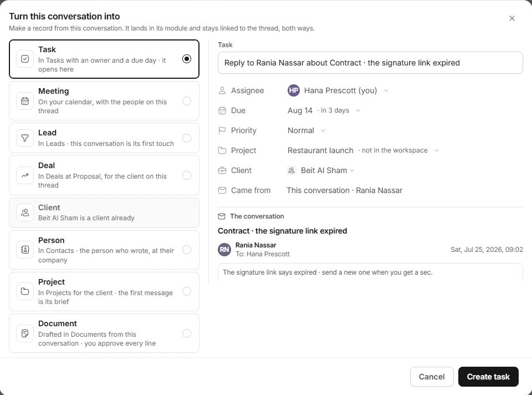This screenshot has height=395, width=532.
Task: Click the 'Sat, Jul 25, 2026, 09:02' timestamp
Action: (487, 250)
